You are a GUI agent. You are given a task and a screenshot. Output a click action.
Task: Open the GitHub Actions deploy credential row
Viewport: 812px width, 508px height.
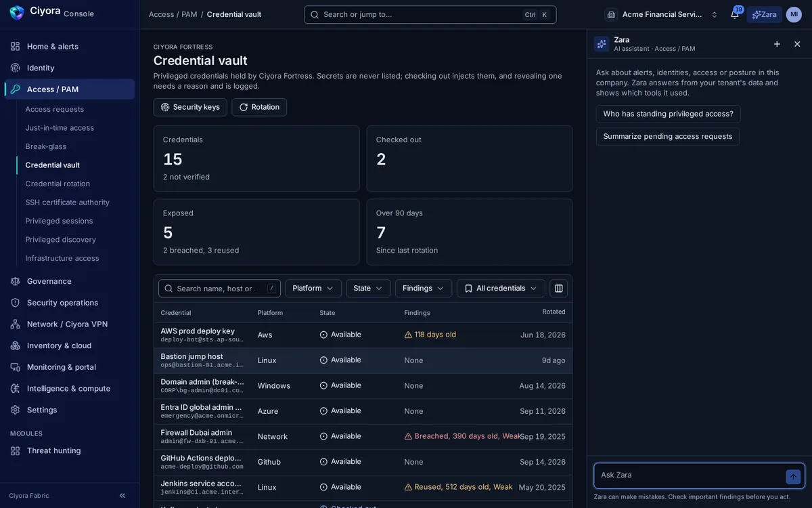tap(363, 462)
